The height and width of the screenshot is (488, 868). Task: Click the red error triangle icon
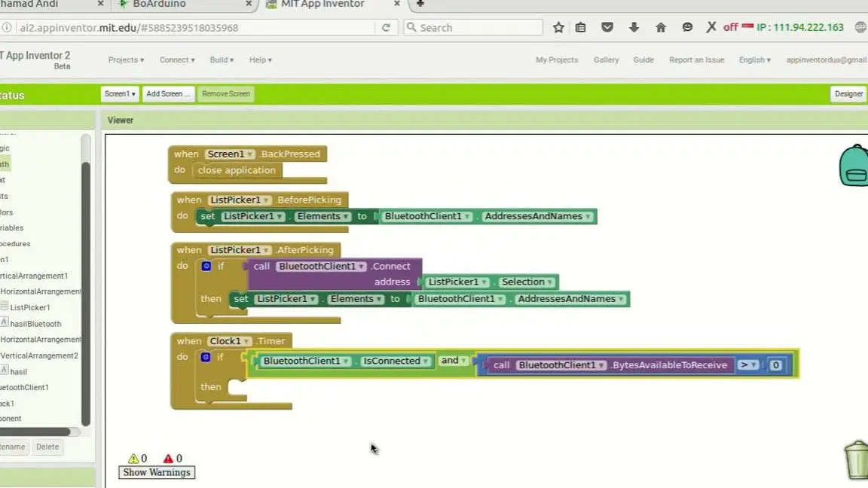168,458
